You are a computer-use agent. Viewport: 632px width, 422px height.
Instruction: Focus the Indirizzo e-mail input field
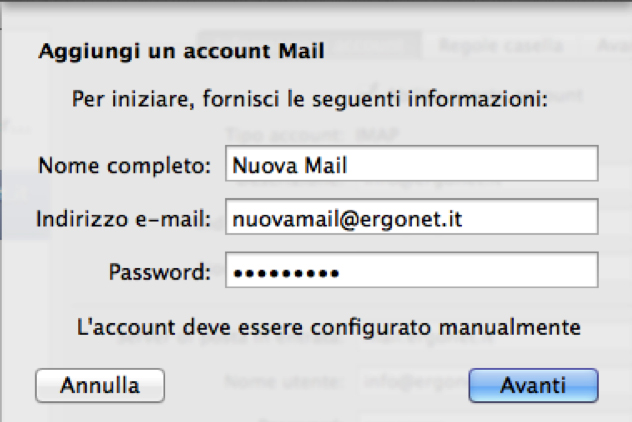click(410, 216)
